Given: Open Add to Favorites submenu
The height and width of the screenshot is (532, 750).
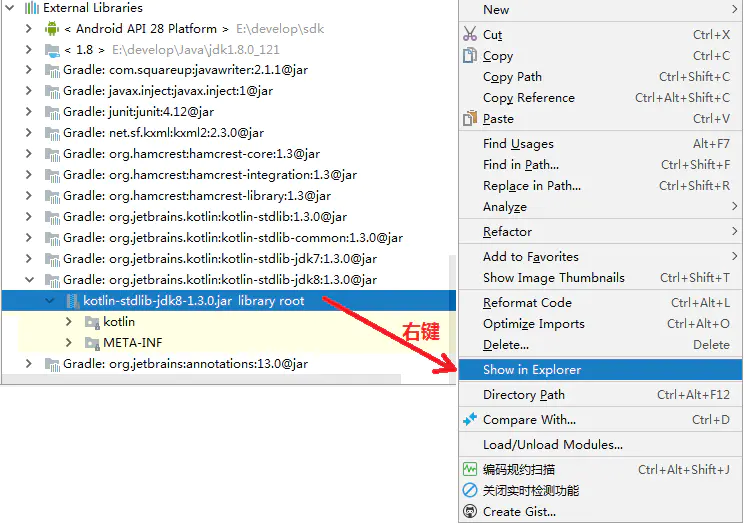Looking at the screenshot, I should [600, 257].
